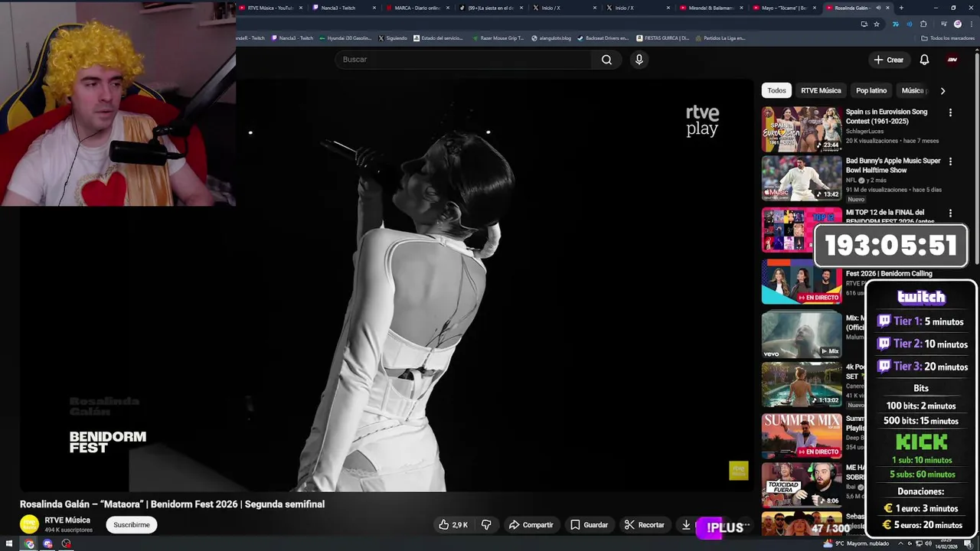Close the Nancla3 Twitch tab
Screen dimensions: 980x551
pyautogui.click(x=374, y=8)
